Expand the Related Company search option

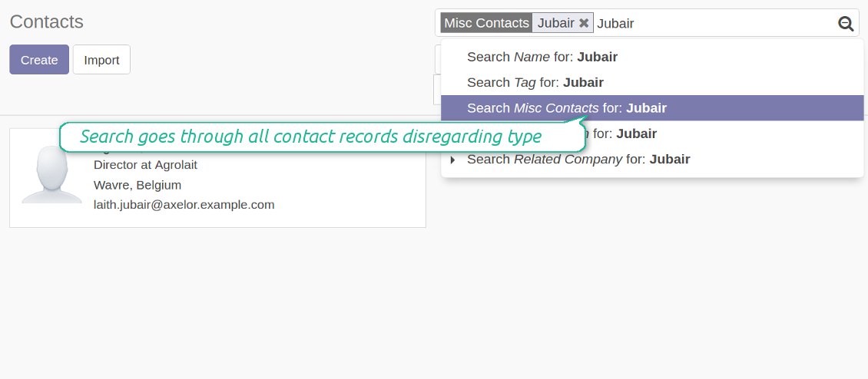[x=453, y=160]
